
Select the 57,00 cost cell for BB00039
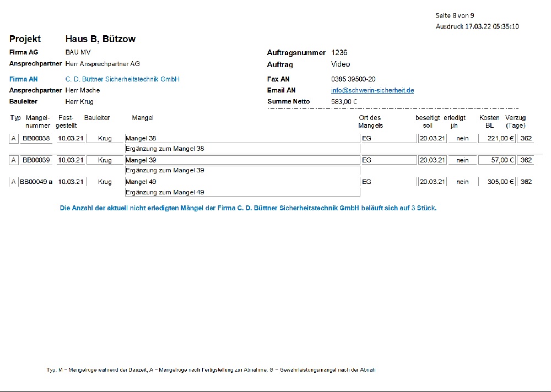(496, 160)
